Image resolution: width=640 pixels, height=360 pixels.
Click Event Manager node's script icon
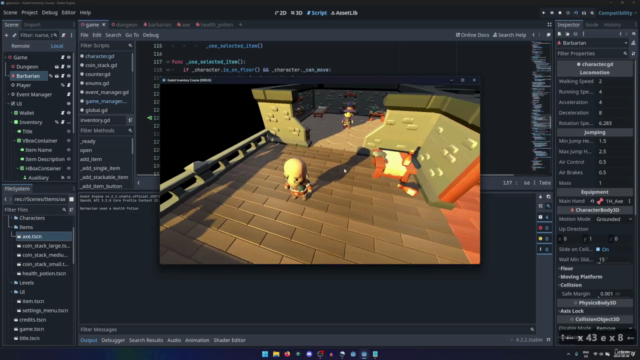point(69,94)
